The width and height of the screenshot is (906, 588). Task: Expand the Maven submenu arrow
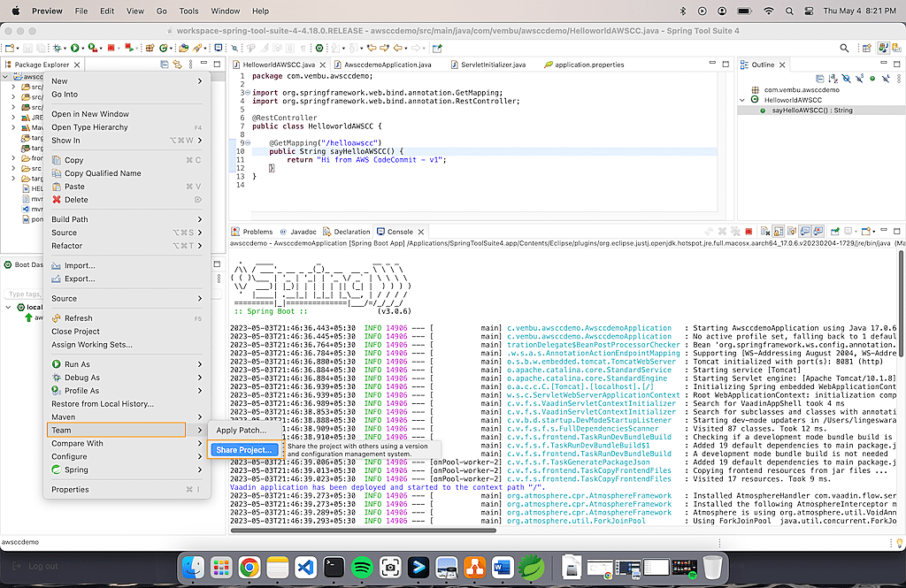point(200,416)
